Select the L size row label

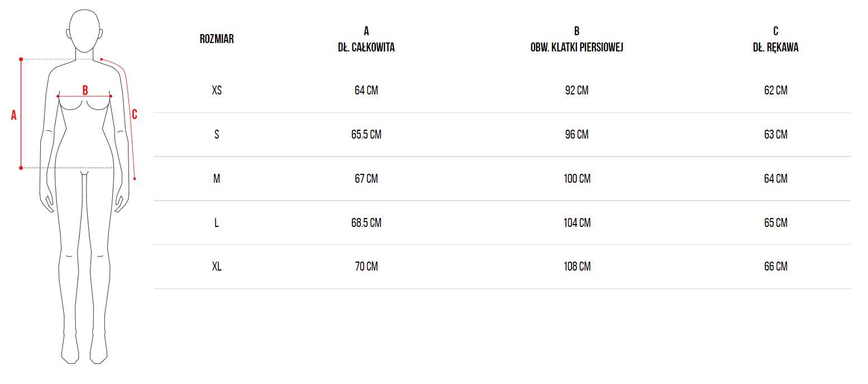(217, 223)
